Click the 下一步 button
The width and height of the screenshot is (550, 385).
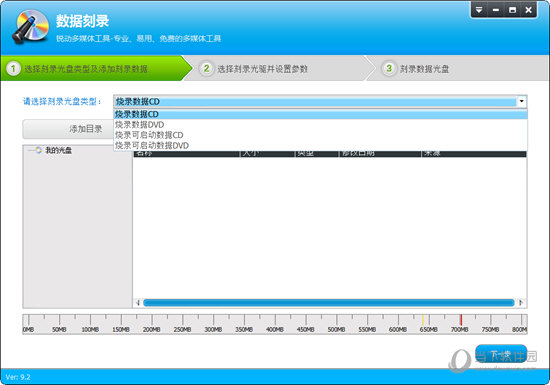click(x=501, y=354)
